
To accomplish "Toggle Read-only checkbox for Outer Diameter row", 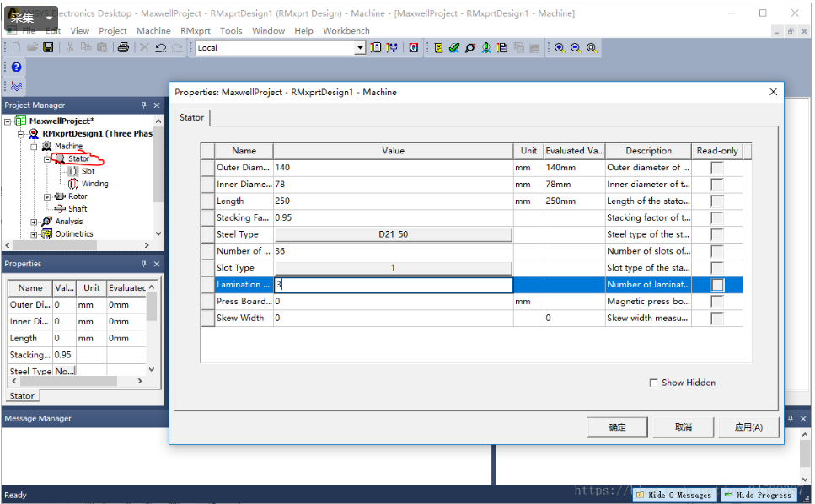I will (x=716, y=168).
